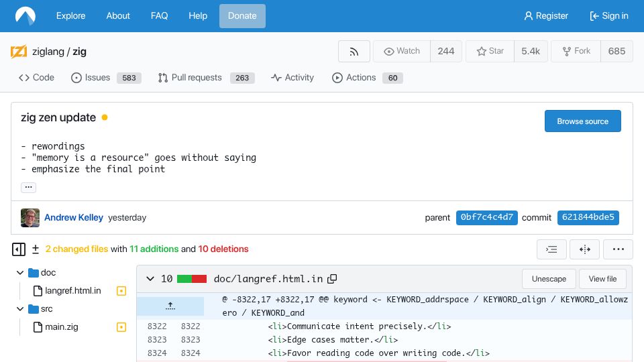View the 685 forks count

616,52
